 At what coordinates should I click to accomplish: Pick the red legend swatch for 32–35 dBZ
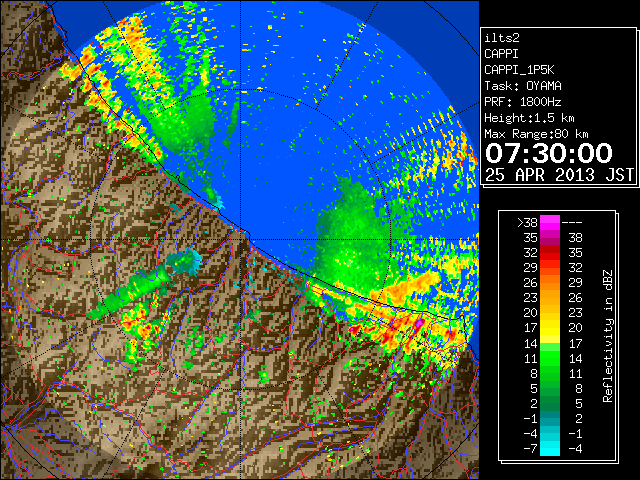tap(550, 253)
